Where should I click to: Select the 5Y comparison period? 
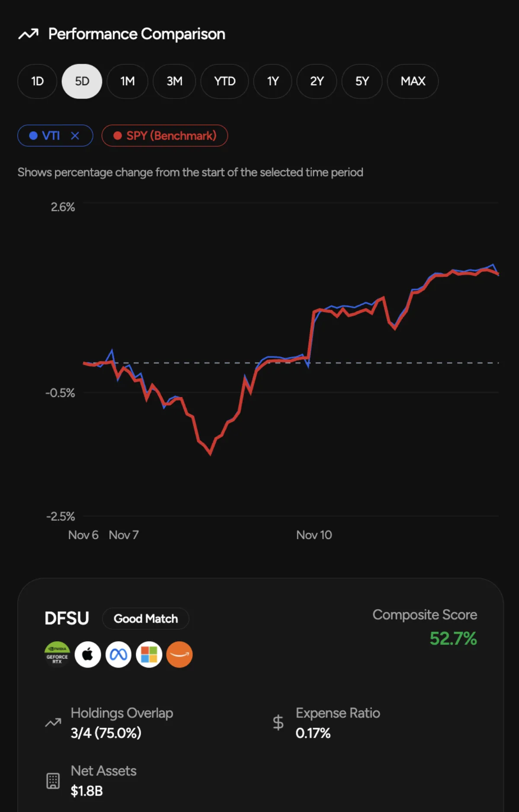362,81
